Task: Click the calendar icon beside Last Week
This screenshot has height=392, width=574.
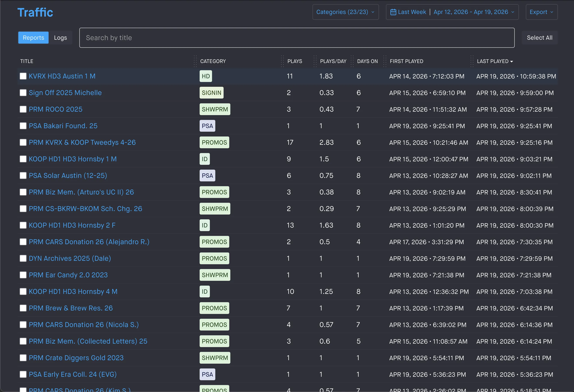Action: pyautogui.click(x=393, y=12)
